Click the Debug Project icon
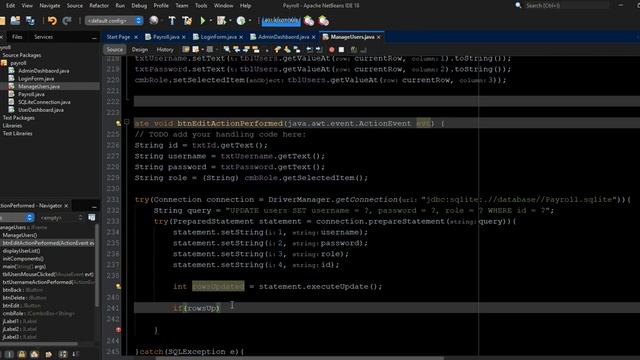The image size is (640, 360). point(221,20)
